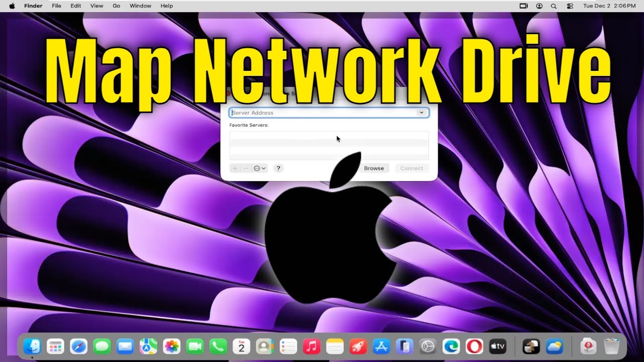Launch Microsoft Edge from the Dock
The image size is (644, 362).
451,346
